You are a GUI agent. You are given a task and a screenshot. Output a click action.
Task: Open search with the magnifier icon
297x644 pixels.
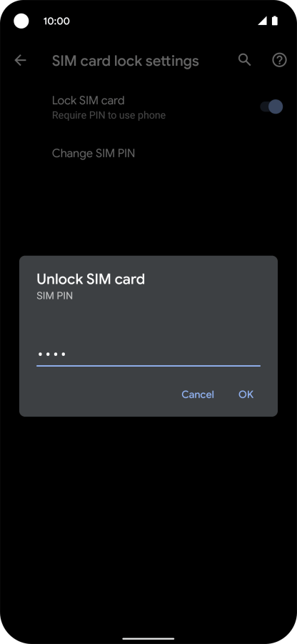click(x=244, y=60)
